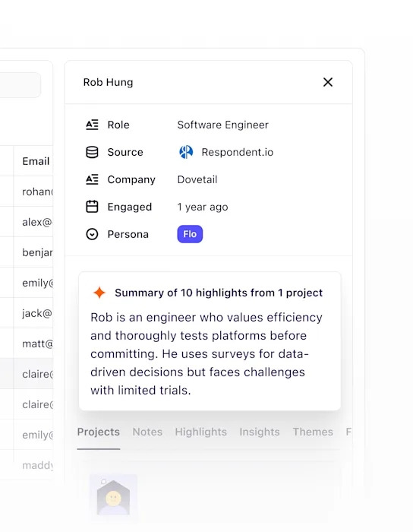Click the Engaged calendar icon

92,207
